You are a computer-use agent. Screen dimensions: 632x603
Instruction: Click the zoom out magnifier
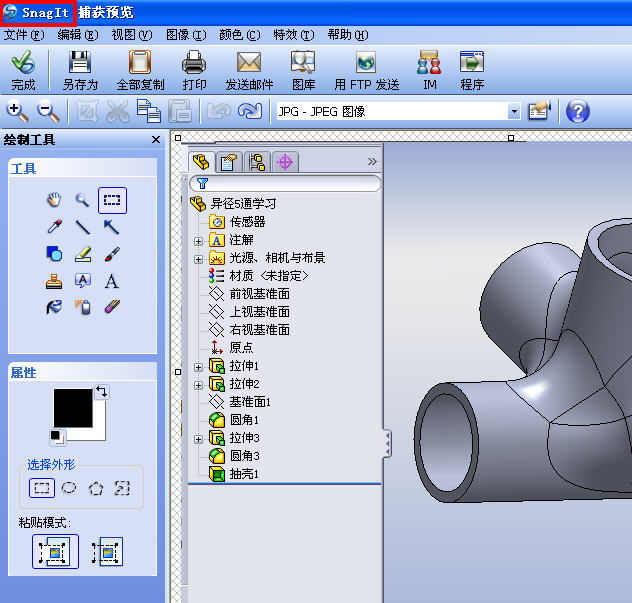pyautogui.click(x=48, y=111)
